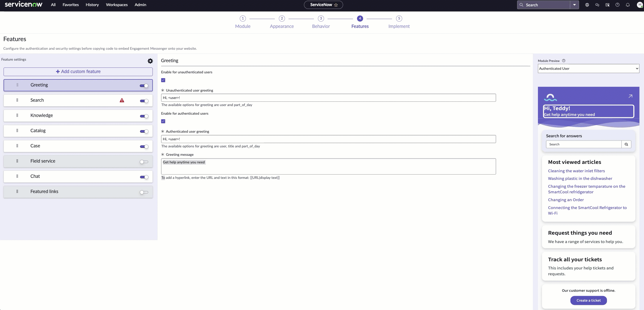The width and height of the screenshot is (644, 310).
Task: Click the header panel icon next to chat
Action: [607, 5]
